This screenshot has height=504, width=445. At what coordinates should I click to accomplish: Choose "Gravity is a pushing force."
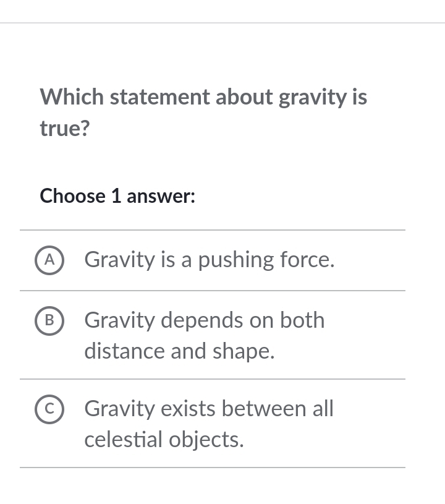pyautogui.click(x=209, y=260)
